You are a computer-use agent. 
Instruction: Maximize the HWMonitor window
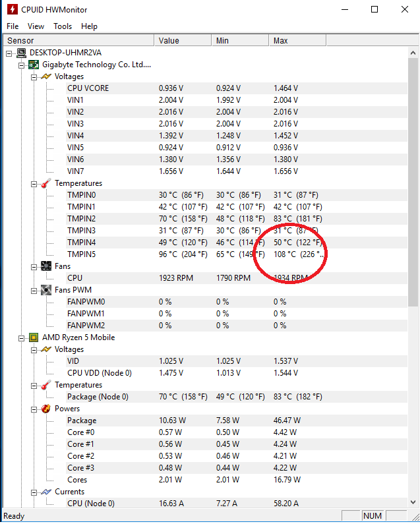click(x=375, y=9)
